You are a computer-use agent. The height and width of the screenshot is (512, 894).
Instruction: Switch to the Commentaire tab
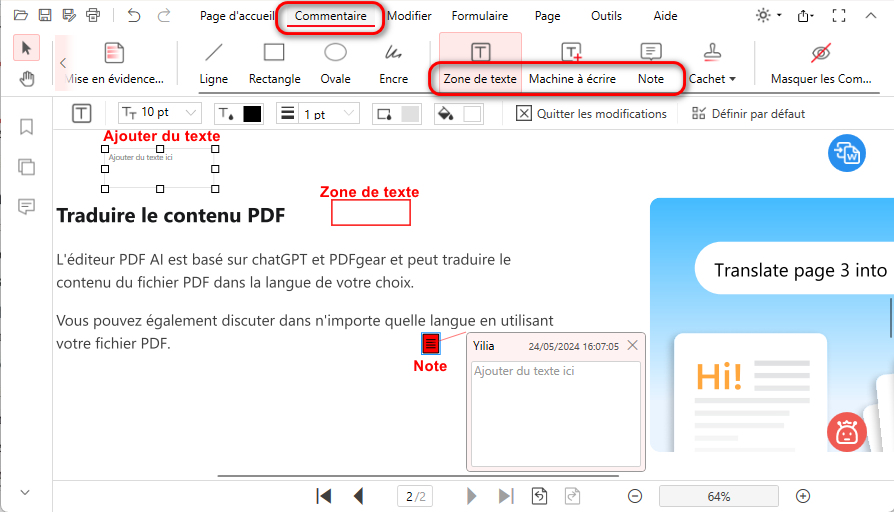pyautogui.click(x=331, y=16)
